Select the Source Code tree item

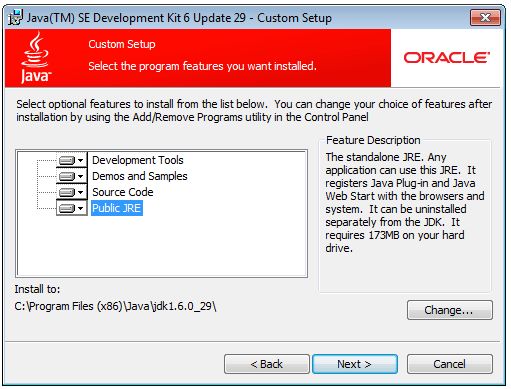point(123,192)
